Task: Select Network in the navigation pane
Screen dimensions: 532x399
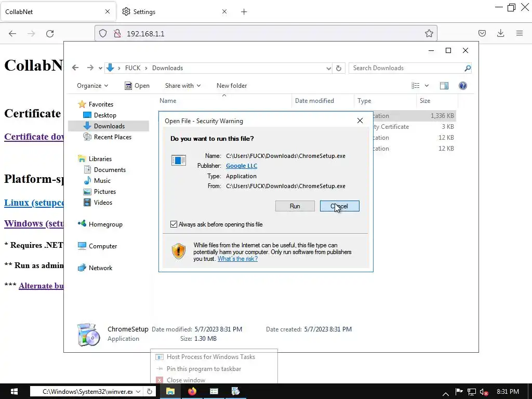Action: (x=100, y=268)
